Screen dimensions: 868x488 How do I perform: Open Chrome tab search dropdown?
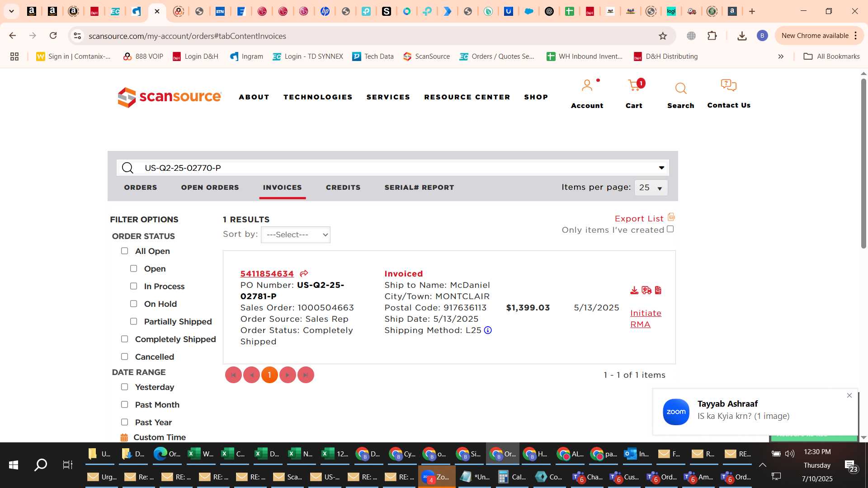(11, 11)
